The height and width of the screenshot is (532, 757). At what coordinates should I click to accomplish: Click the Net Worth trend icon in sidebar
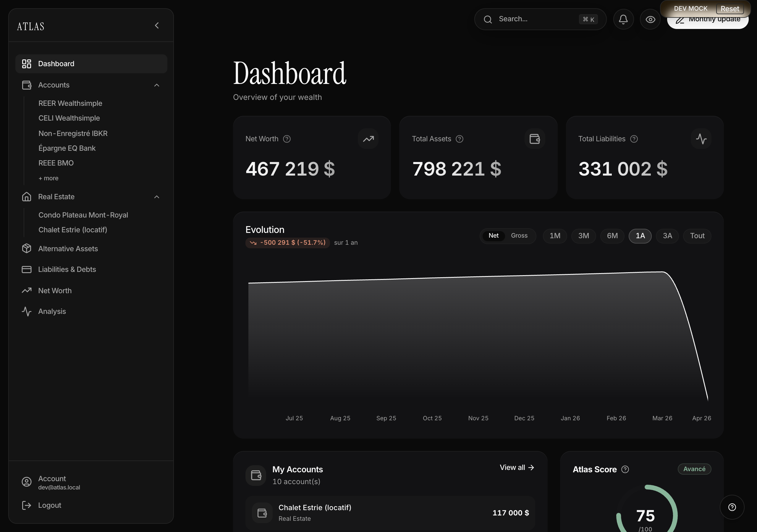tap(26, 291)
